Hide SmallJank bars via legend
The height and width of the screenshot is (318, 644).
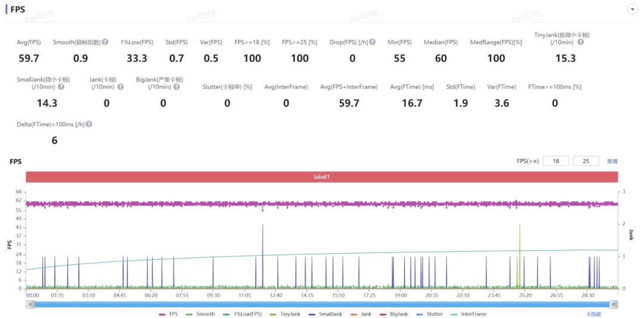coord(325,314)
